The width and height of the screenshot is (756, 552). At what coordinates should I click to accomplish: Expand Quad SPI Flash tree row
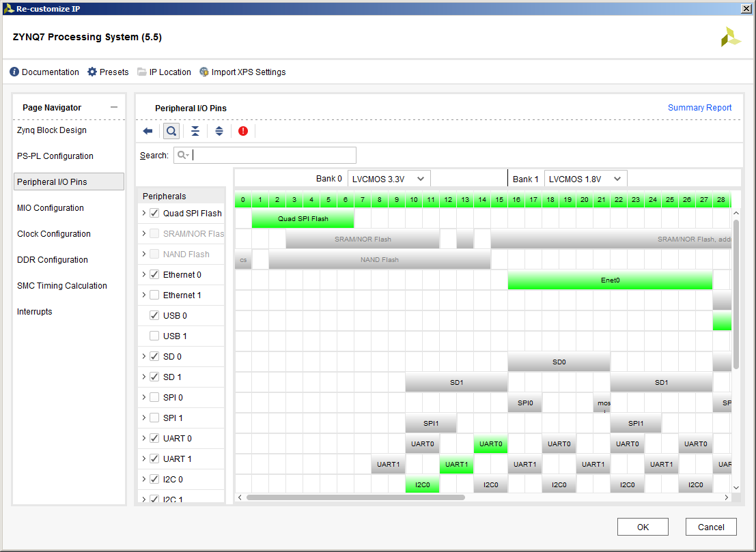click(143, 213)
